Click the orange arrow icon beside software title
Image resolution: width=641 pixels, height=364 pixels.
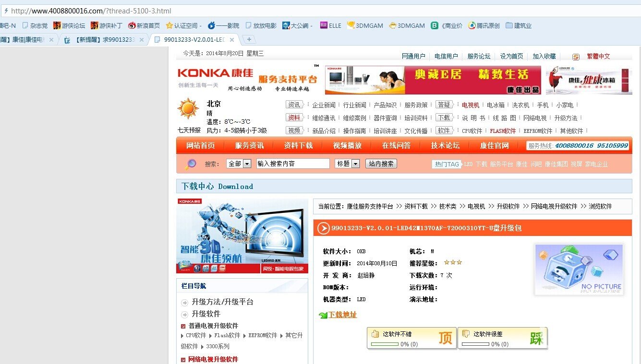point(323,228)
